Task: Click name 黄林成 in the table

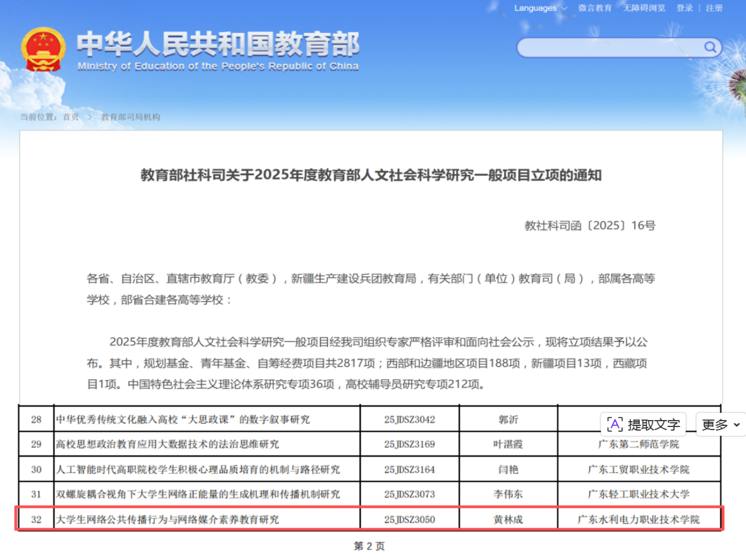Action: pyautogui.click(x=508, y=520)
